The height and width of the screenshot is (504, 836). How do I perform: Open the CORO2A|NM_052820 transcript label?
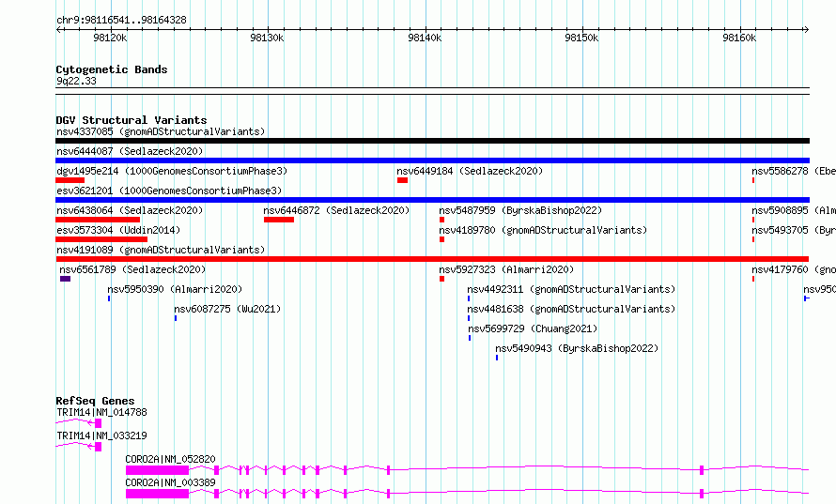pyautogui.click(x=170, y=459)
